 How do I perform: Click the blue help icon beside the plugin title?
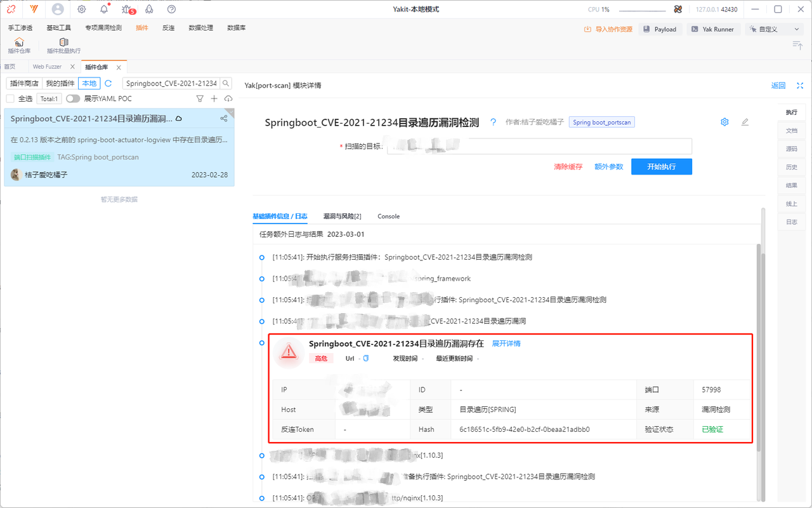[x=493, y=123]
